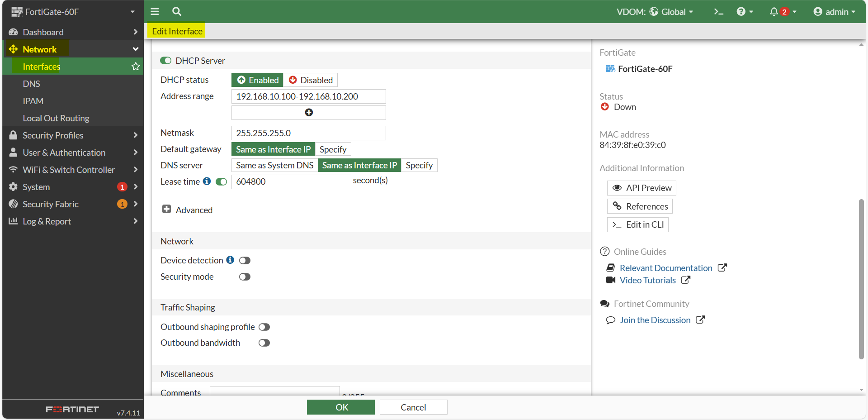Screen dimensions: 868x420
Task: Click the Fortinet logo at bottom left
Action: (72, 409)
